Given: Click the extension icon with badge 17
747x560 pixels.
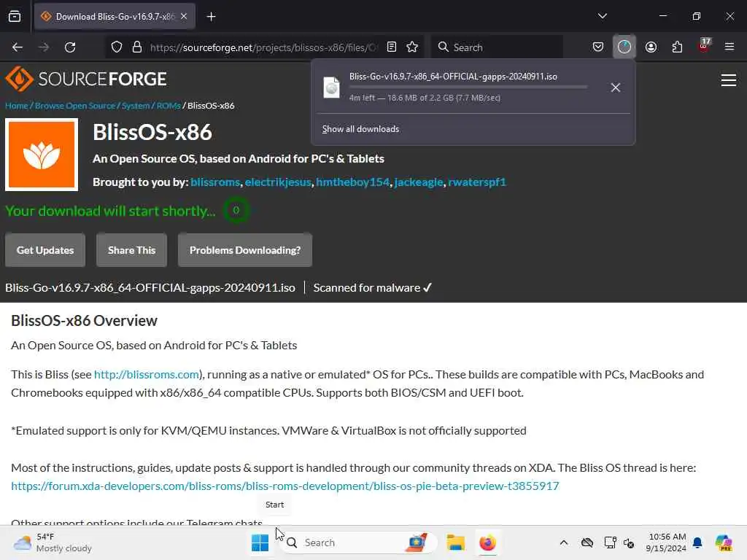Looking at the screenshot, I should pyautogui.click(x=704, y=46).
